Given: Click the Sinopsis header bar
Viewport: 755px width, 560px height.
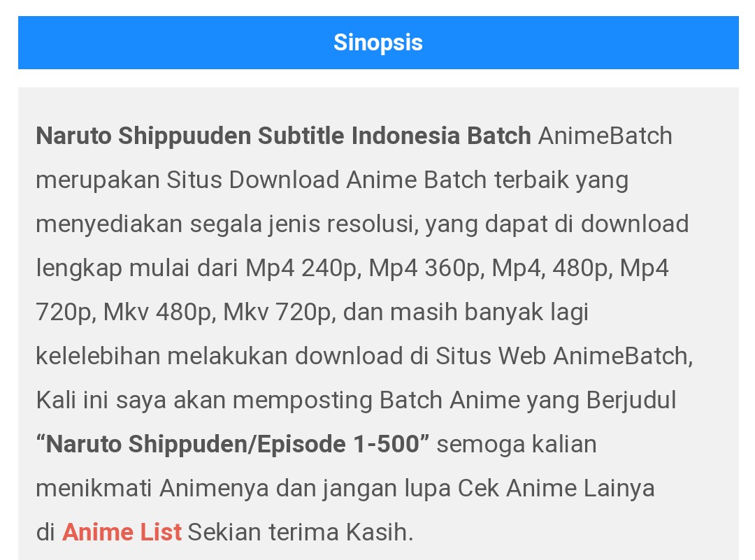Looking at the screenshot, I should (x=378, y=43).
